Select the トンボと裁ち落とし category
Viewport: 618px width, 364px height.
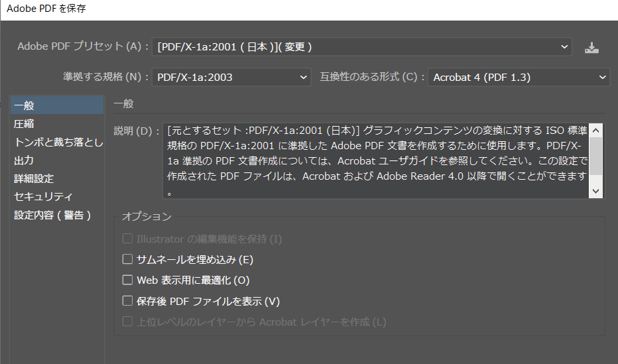point(58,142)
